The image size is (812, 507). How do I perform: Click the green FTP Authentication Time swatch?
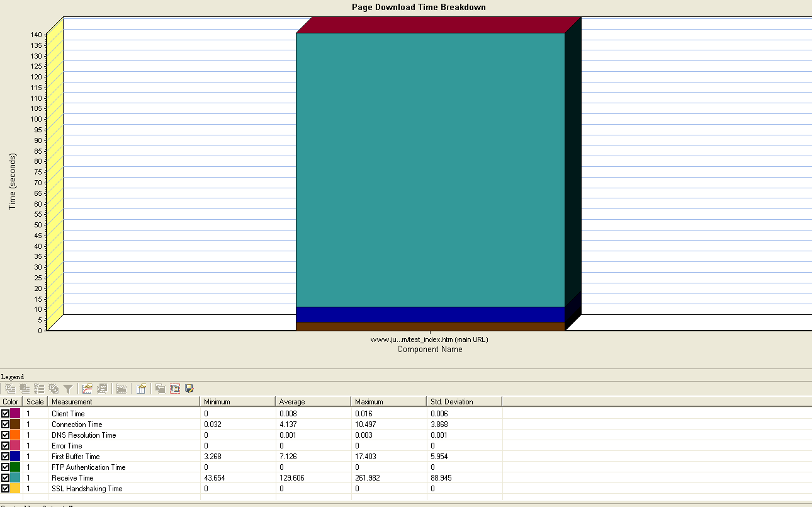15,467
